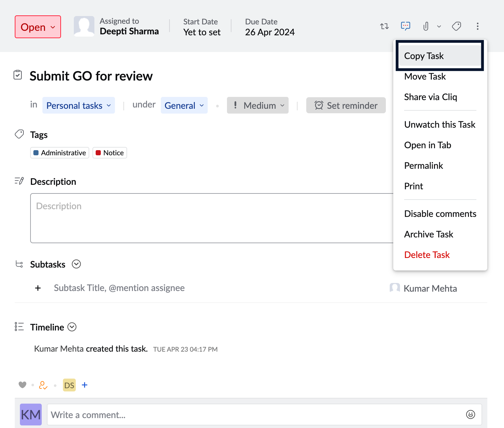The height and width of the screenshot is (428, 504).
Task: Collapse the Subtasks section chevron
Action: pos(76,264)
